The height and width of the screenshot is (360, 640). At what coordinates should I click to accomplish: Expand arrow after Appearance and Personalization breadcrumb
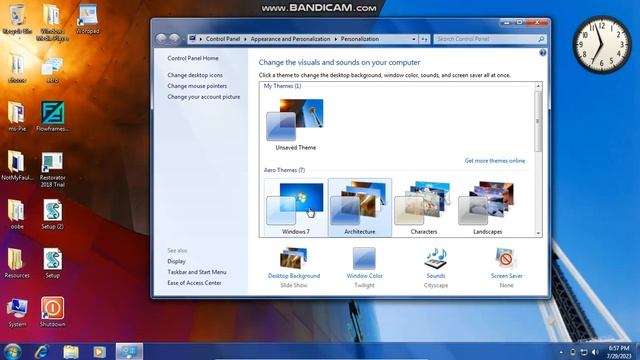336,39
